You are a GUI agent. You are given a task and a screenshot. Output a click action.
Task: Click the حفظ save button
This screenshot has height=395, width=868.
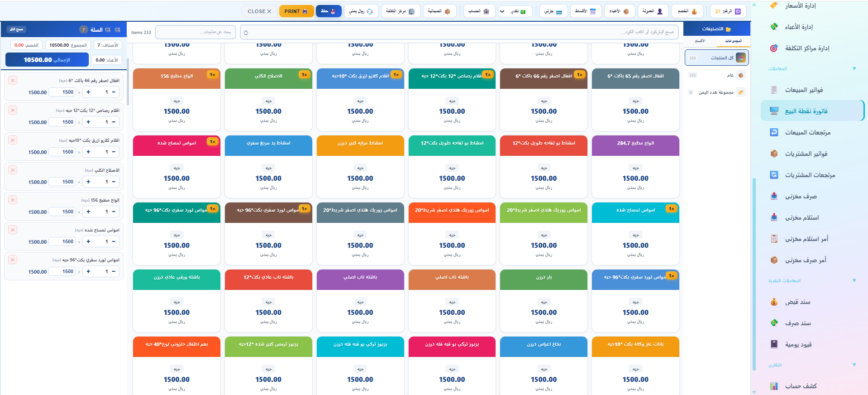tap(328, 11)
